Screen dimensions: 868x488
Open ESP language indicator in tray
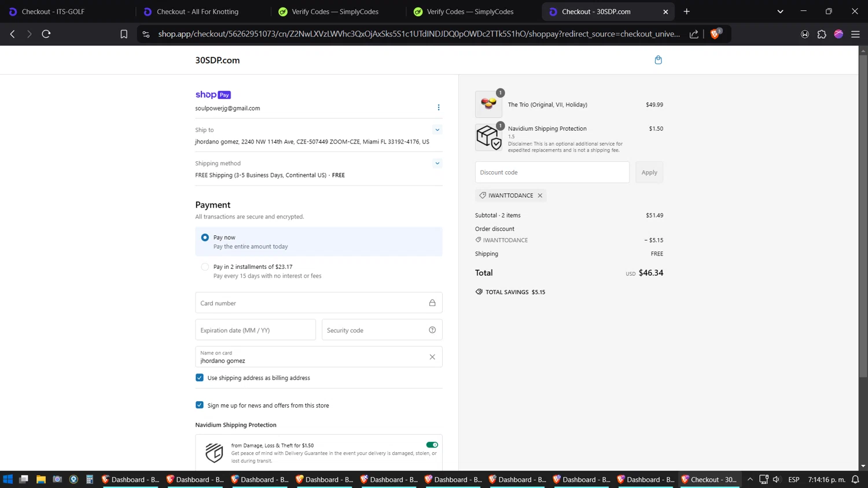(794, 479)
